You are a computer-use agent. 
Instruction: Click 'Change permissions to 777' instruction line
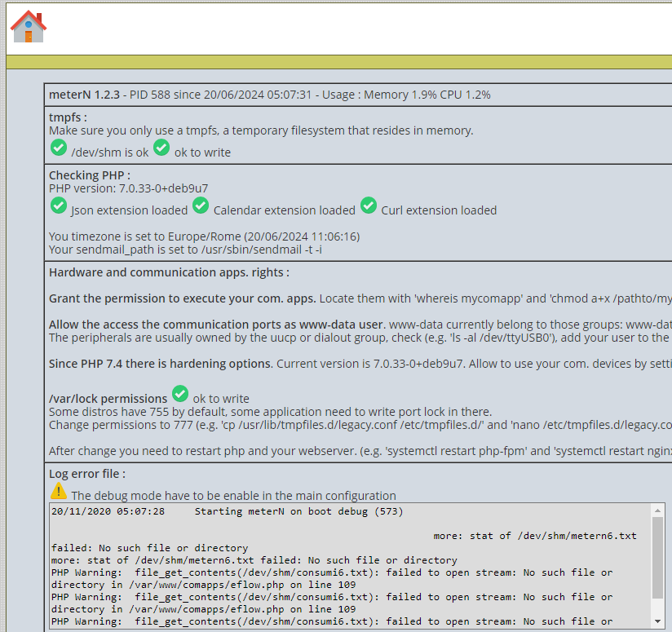coord(360,425)
